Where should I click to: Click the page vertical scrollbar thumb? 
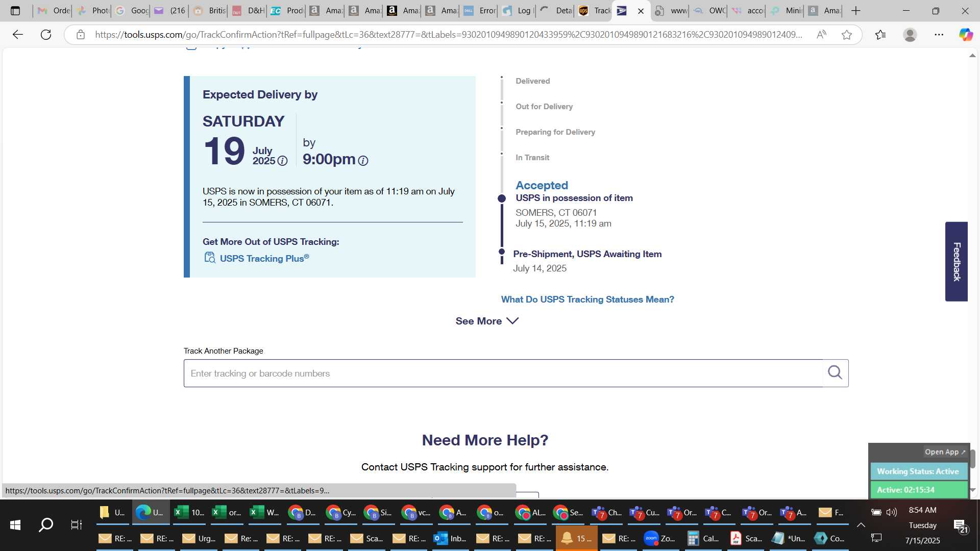[972, 458]
